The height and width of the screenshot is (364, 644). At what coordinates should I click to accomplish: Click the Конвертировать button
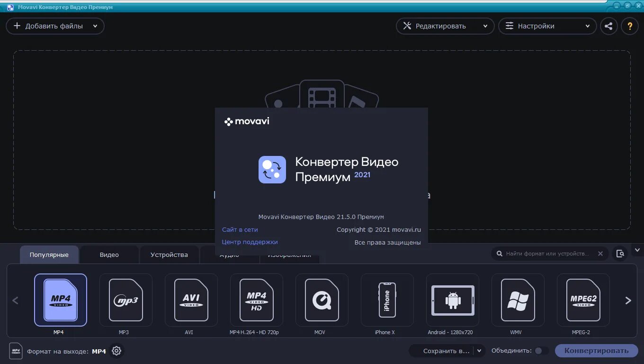[597, 351]
